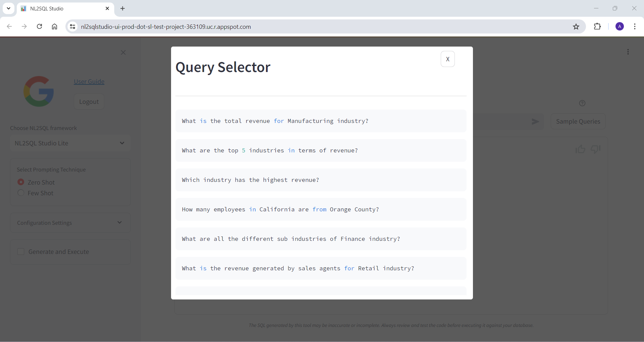The width and height of the screenshot is (644, 342).
Task: Open Chrome's three-dot settings menu
Action: tap(635, 26)
